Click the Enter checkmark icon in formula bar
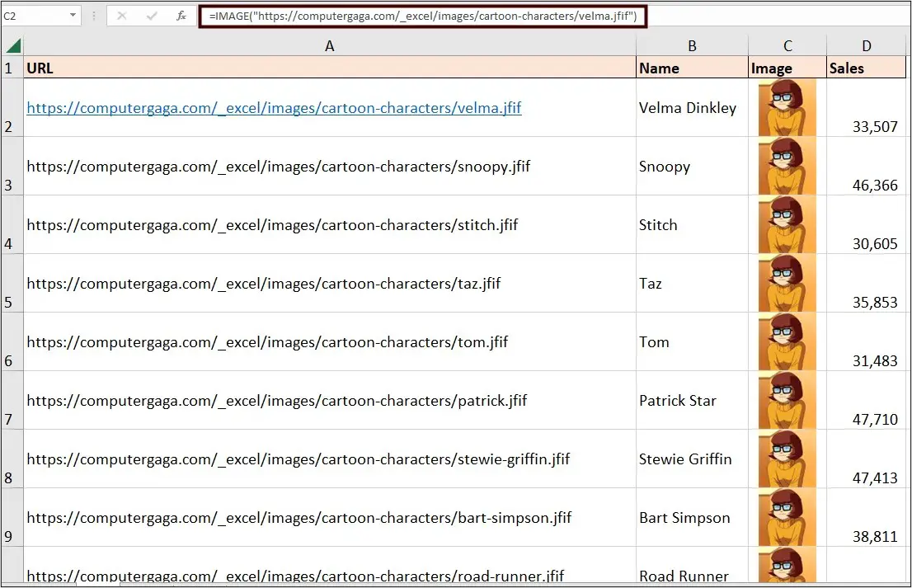Image resolution: width=912 pixels, height=588 pixels. (152, 16)
